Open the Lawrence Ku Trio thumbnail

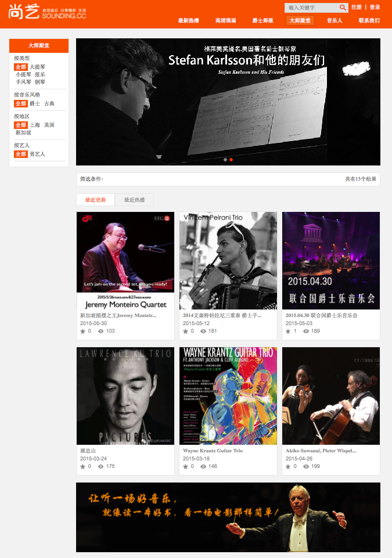pyautogui.click(x=125, y=396)
